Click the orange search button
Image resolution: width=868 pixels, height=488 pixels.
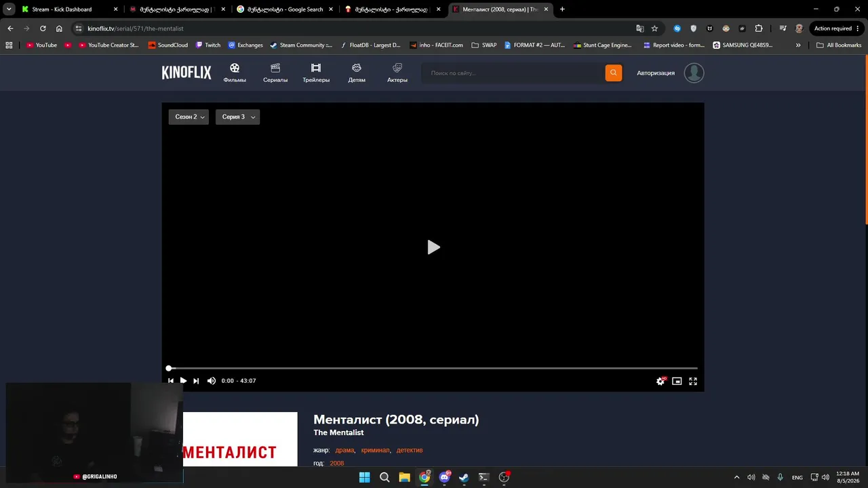pyautogui.click(x=614, y=73)
